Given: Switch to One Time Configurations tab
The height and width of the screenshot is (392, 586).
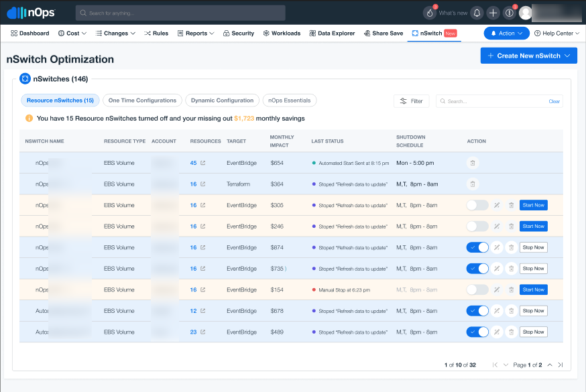Looking at the screenshot, I should pyautogui.click(x=142, y=101).
